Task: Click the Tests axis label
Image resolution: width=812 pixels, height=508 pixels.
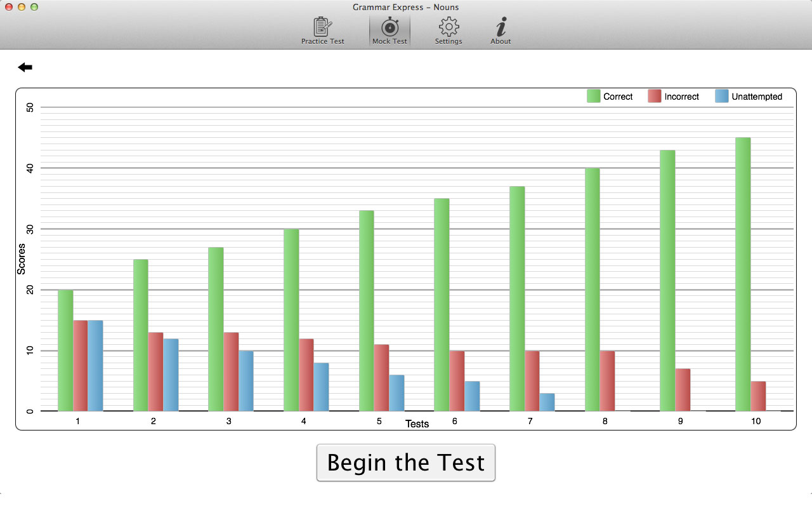Action: click(x=417, y=424)
